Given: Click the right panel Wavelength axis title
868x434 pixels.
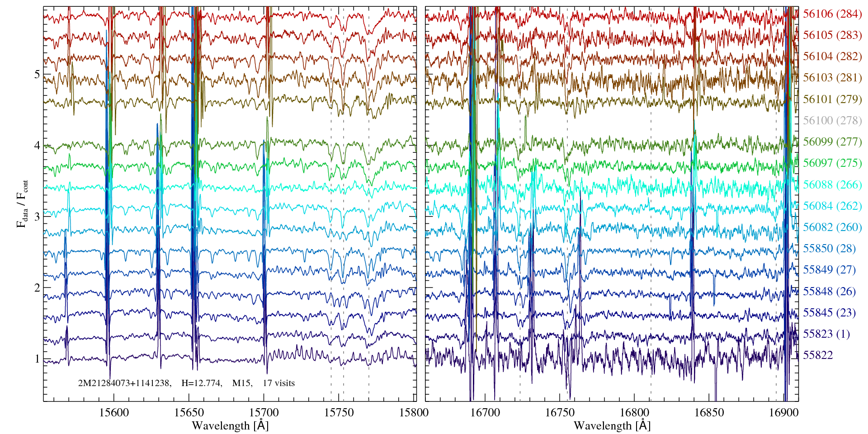Looking at the screenshot, I should [x=612, y=426].
